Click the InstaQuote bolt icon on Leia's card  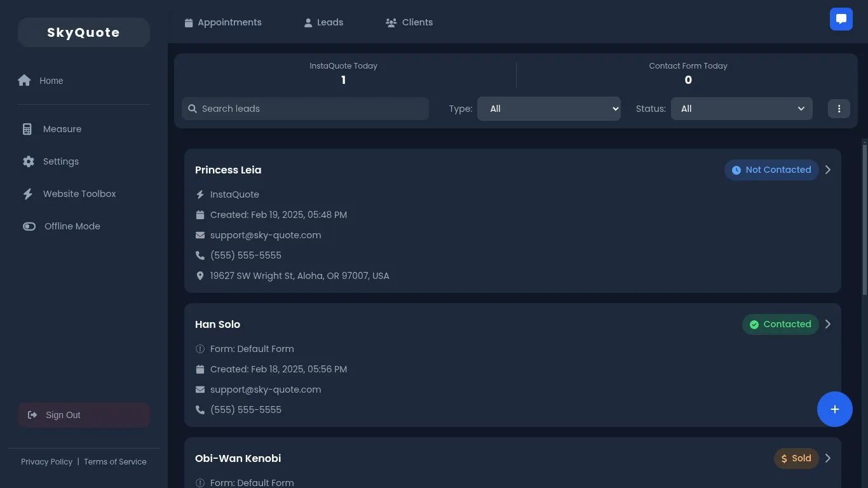[x=200, y=194]
